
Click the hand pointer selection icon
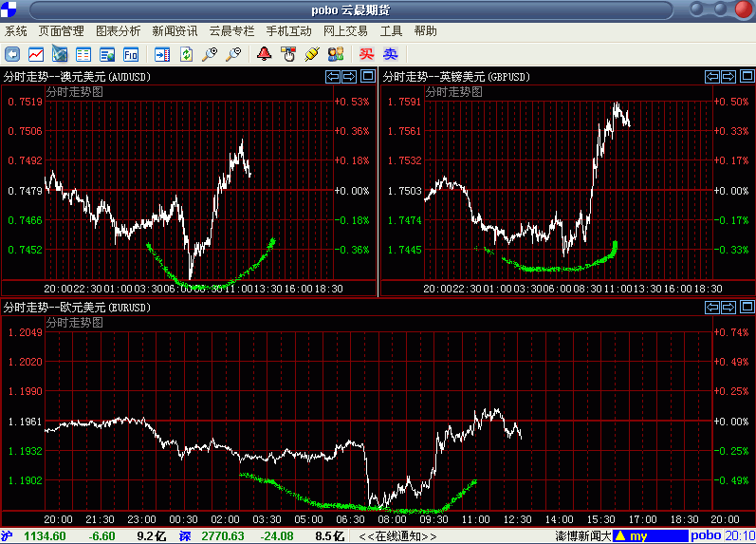tap(288, 54)
